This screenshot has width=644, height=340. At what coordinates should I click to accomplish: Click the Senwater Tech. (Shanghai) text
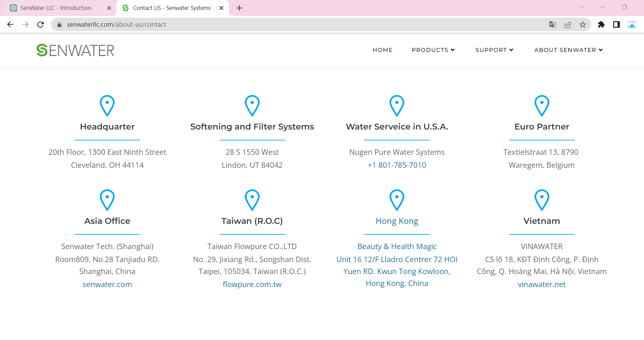pyautogui.click(x=107, y=246)
